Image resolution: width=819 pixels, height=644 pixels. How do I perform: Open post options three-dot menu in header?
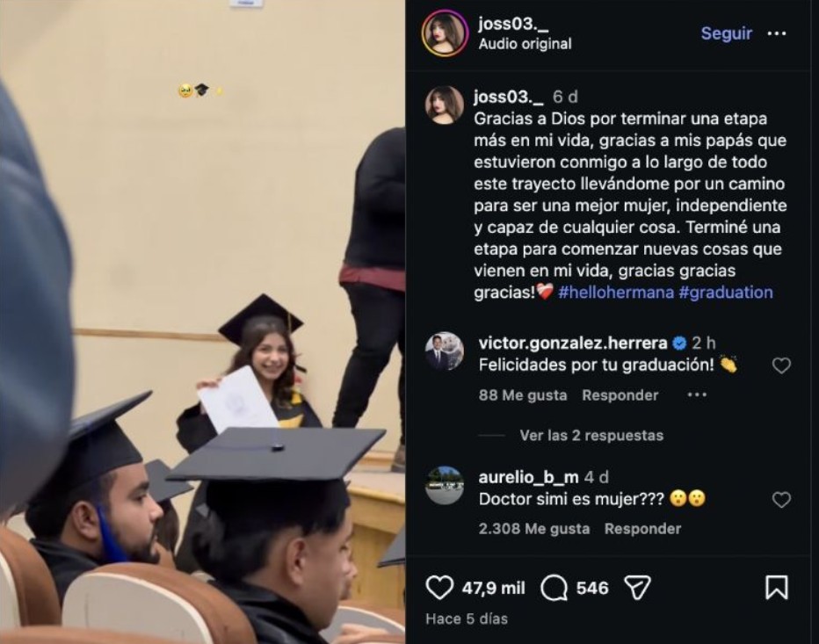point(777,33)
